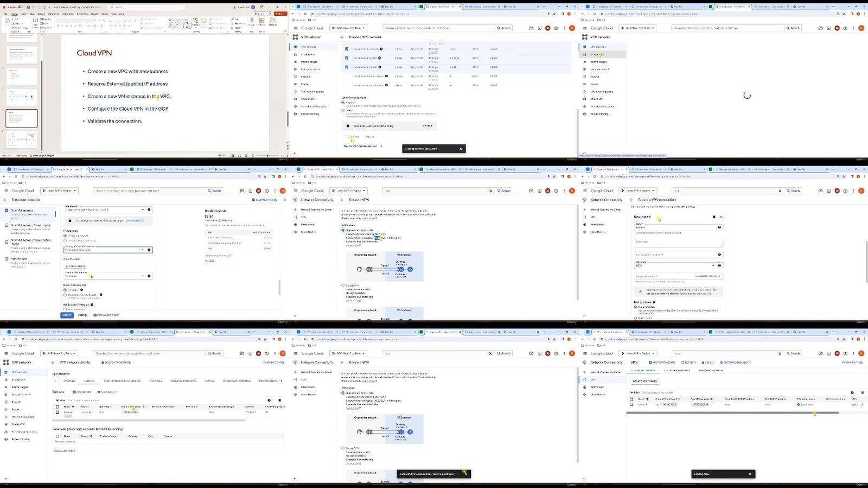868x488 pixels.
Task: Expand Equivalent Command Line on the Create a VPC network page
Action: (362, 146)
